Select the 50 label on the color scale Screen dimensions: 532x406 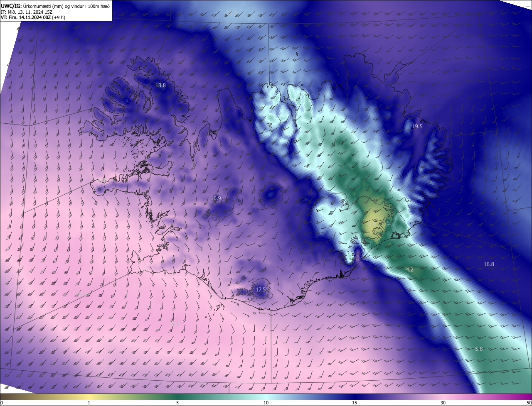pos(529,403)
